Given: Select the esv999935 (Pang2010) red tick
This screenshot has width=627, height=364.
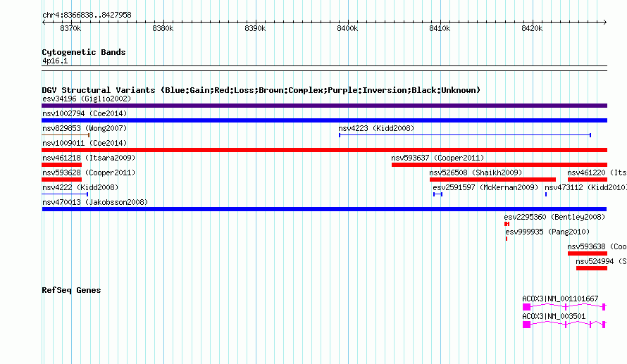Looking at the screenshot, I should pos(507,239).
